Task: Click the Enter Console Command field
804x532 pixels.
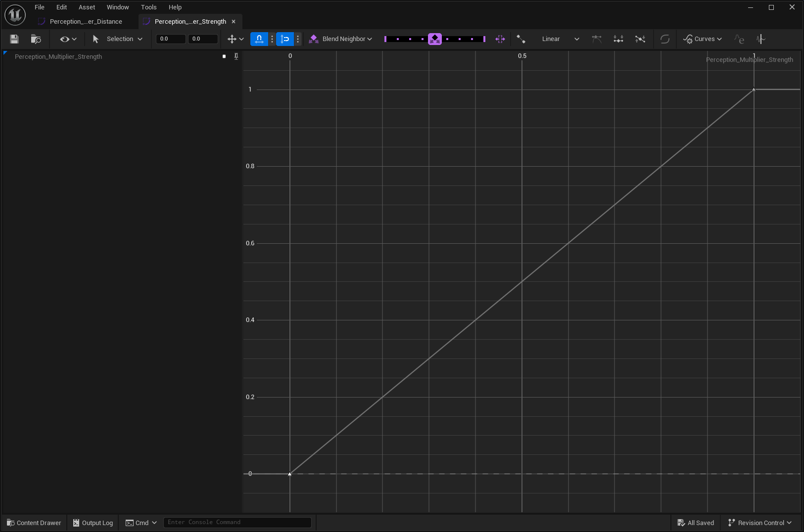Action: 237,522
